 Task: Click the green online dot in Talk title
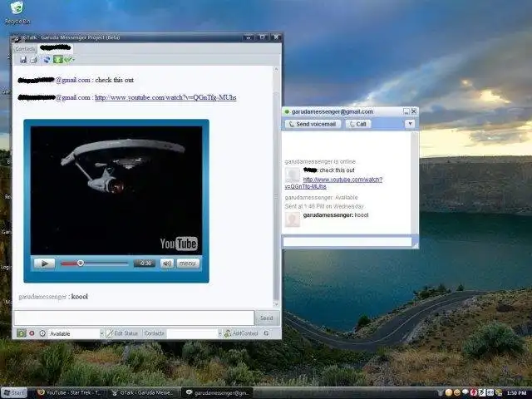tap(287, 111)
